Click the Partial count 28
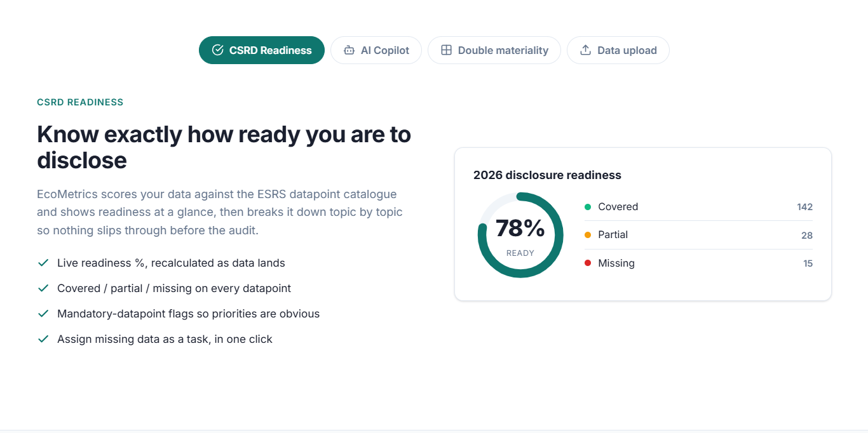 [x=807, y=236]
